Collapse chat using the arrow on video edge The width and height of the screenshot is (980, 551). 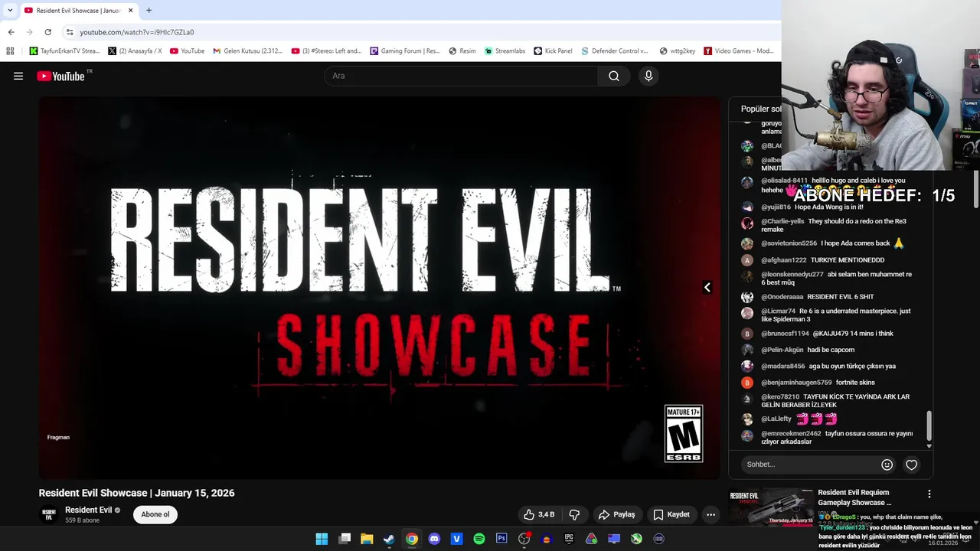point(707,287)
